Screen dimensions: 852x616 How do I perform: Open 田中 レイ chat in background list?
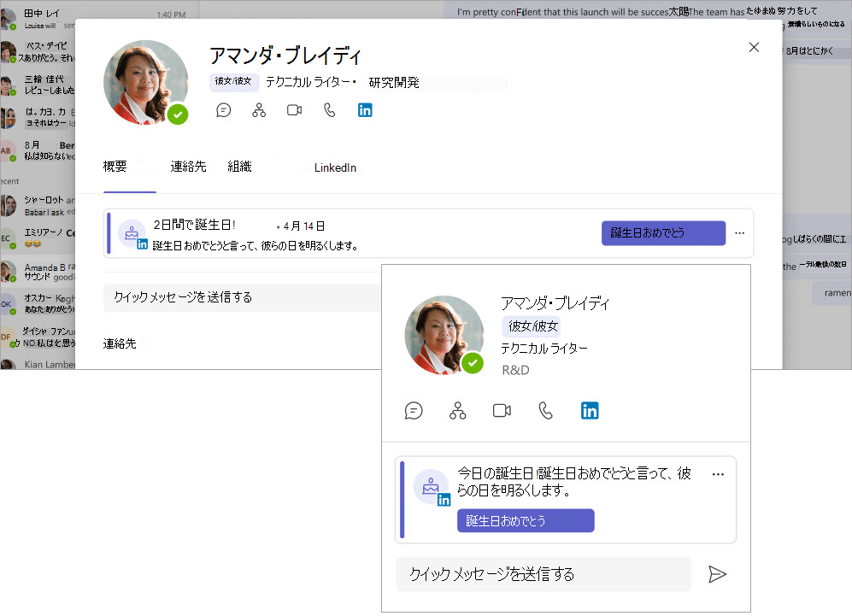pyautogui.click(x=38, y=19)
